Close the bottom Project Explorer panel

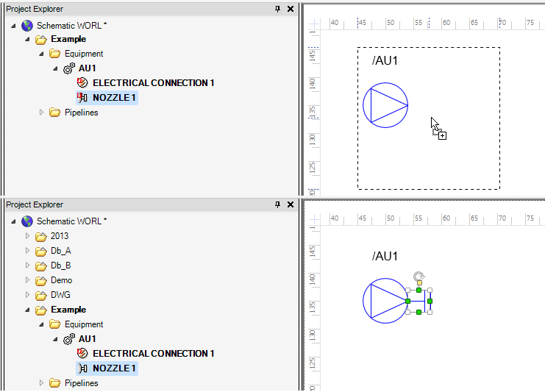point(291,204)
